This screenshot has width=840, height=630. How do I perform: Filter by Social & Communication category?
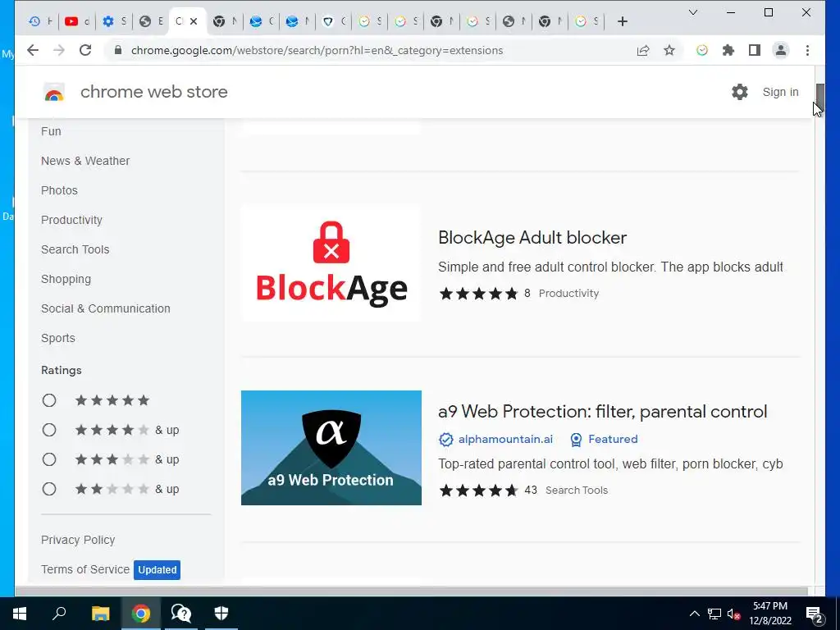point(106,308)
